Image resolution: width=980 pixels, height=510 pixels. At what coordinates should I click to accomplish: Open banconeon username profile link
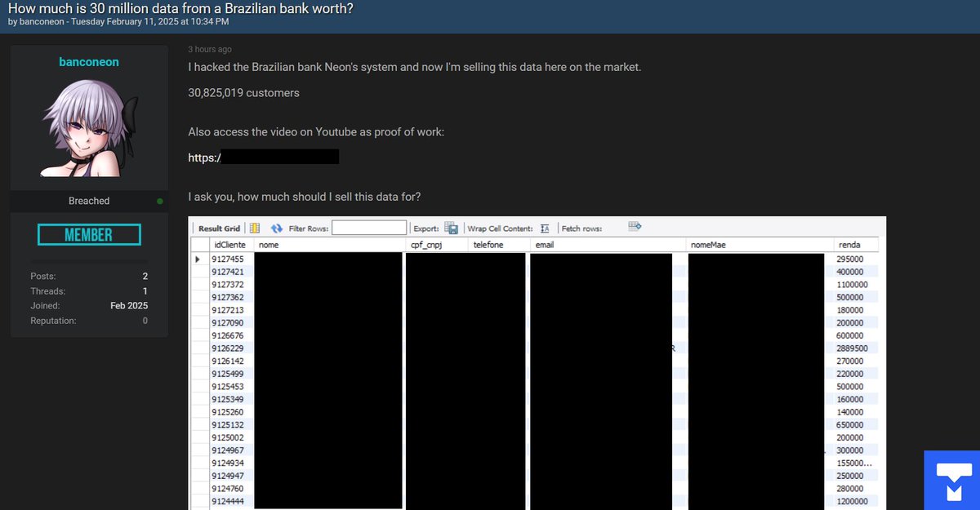pos(89,62)
